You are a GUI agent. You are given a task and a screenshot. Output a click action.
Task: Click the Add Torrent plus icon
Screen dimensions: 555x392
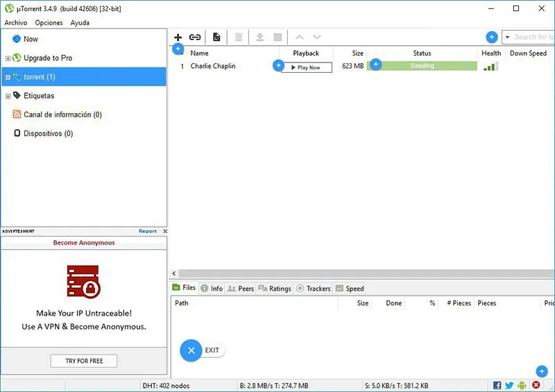point(178,37)
